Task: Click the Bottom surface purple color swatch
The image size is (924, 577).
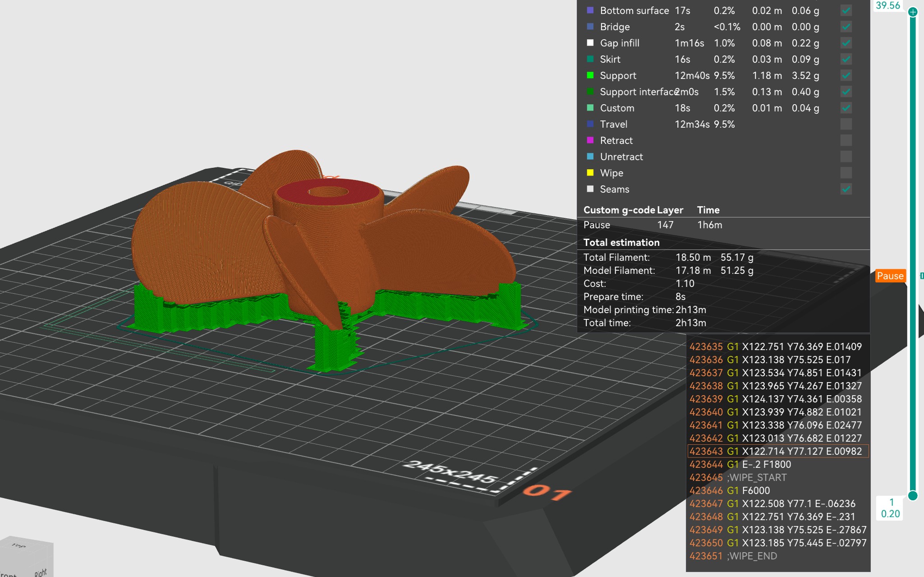Action: click(590, 10)
